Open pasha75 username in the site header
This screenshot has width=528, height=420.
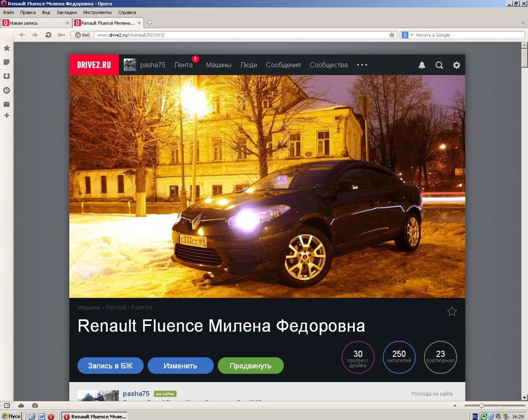[x=152, y=65]
